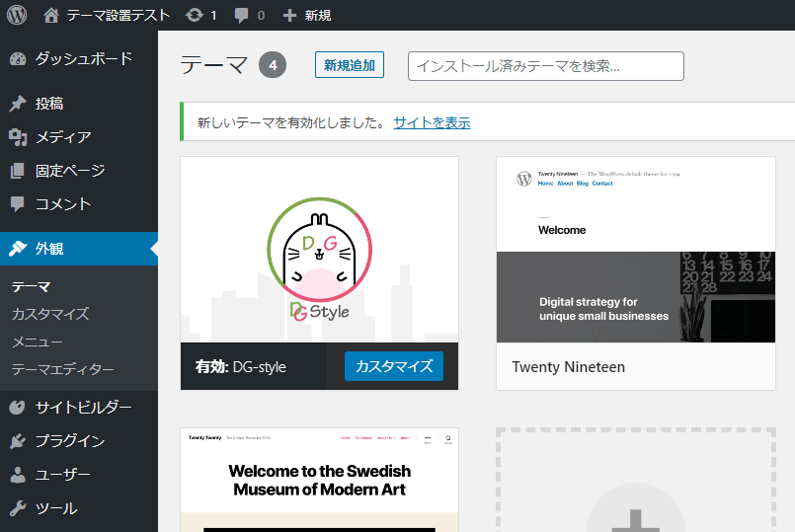Click the updates refresh icon
Screen dimensions: 795x532
(x=195, y=15)
